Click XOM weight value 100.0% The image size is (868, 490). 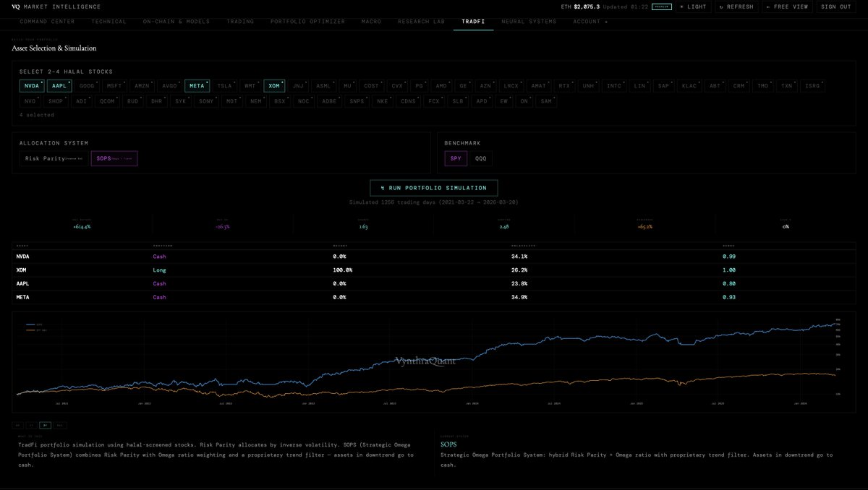[x=342, y=270]
